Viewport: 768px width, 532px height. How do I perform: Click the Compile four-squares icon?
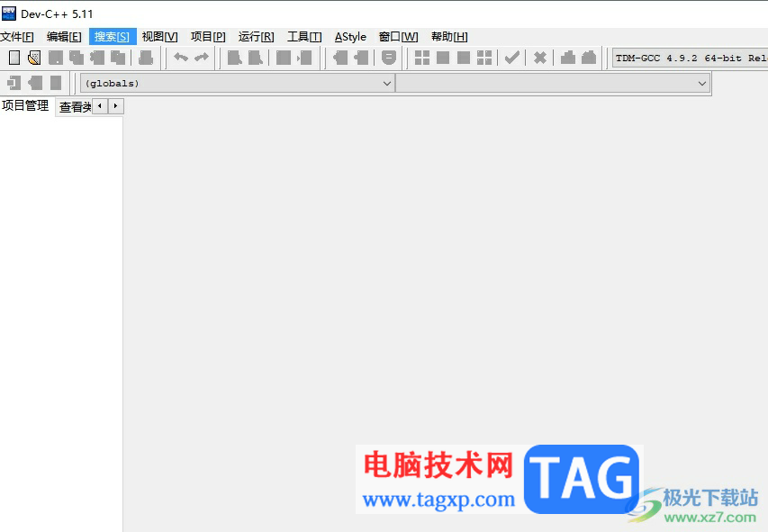pos(421,58)
